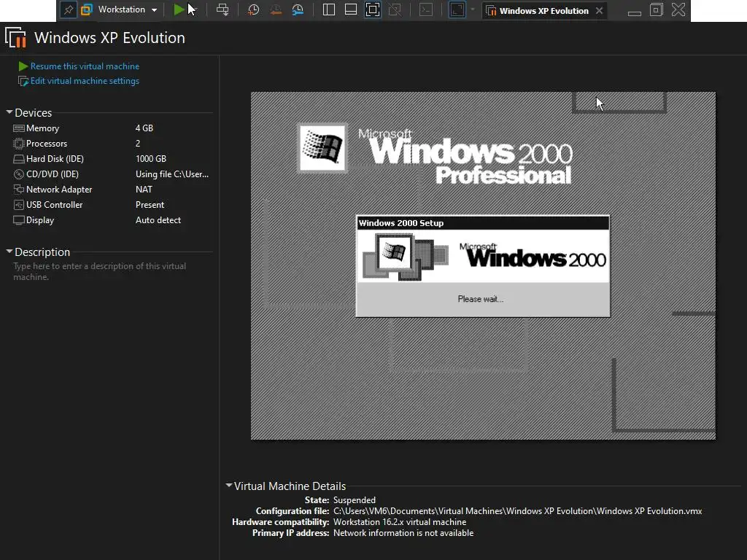This screenshot has height=560, width=747.
Task: Click Network information is not available text
Action: [x=403, y=533]
